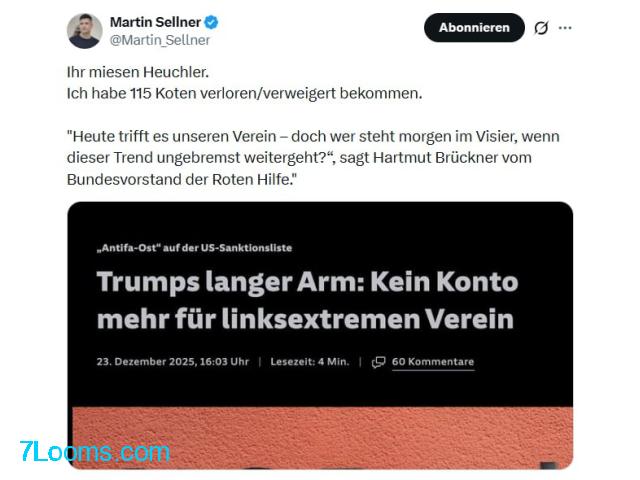The image size is (640, 480).
Task: Click the Antifa-Ost US-Sanktionsliste kicker text
Action: (x=194, y=248)
